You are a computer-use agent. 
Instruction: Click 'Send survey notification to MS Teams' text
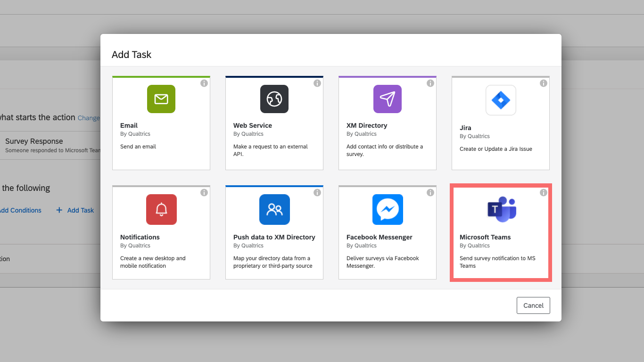click(497, 262)
